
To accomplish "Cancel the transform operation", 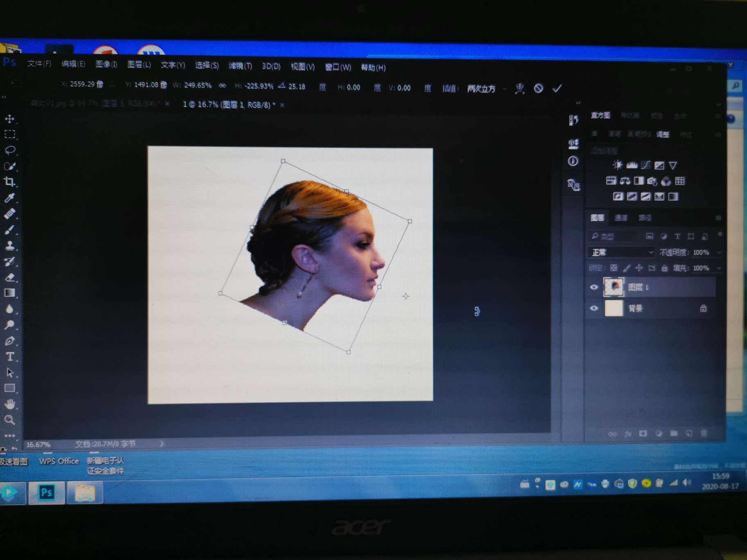I will 539,88.
